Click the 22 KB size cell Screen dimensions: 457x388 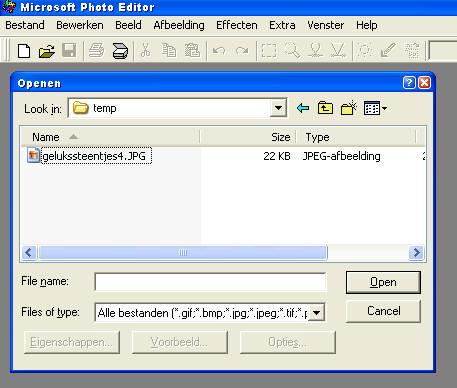click(277, 156)
